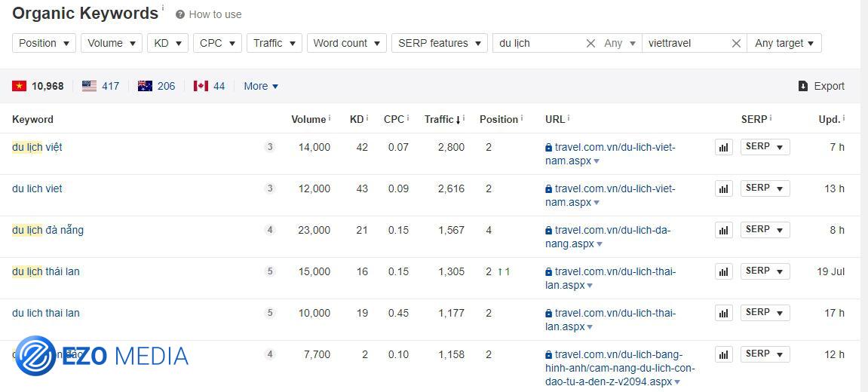The height and width of the screenshot is (392, 868).
Task: Click the SERP column header
Action: tap(754, 119)
